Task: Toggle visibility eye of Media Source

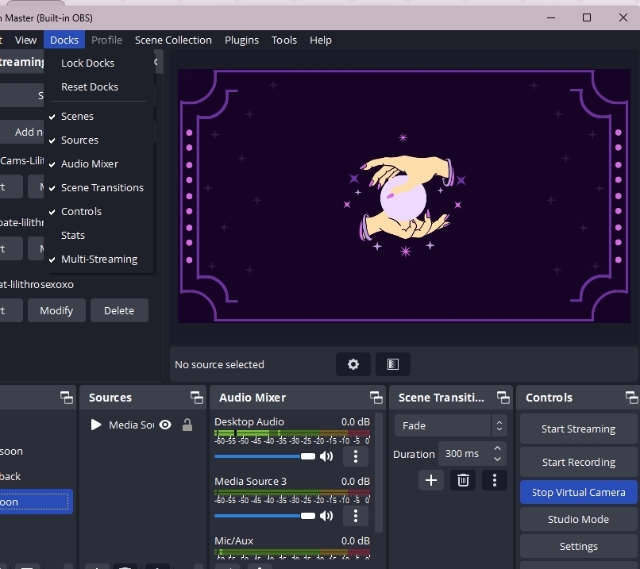Action: [166, 425]
